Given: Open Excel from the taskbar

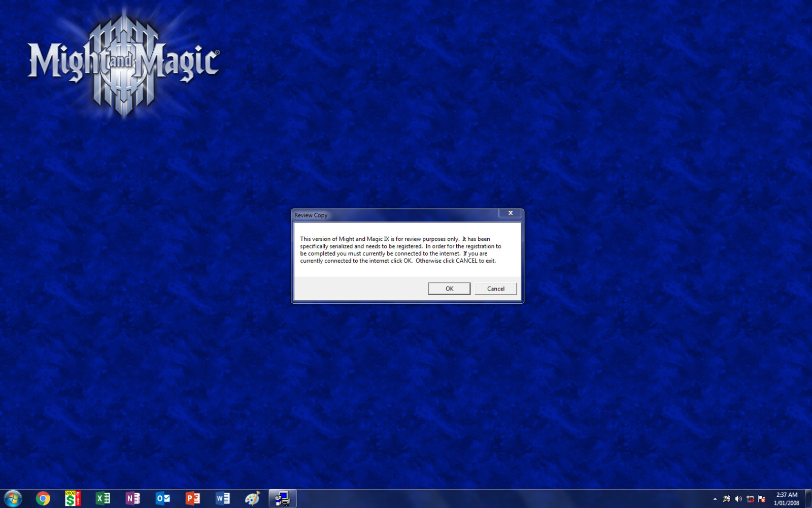Looking at the screenshot, I should coord(103,499).
